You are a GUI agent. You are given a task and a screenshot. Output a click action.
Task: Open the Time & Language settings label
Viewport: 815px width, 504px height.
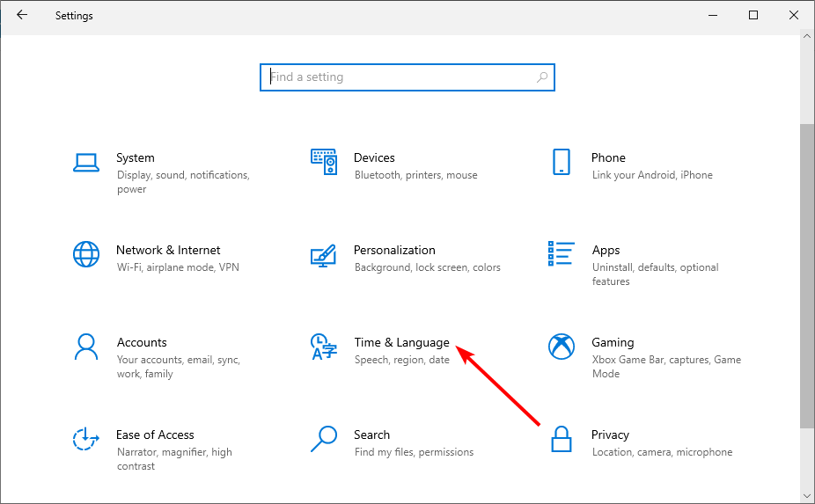401,342
